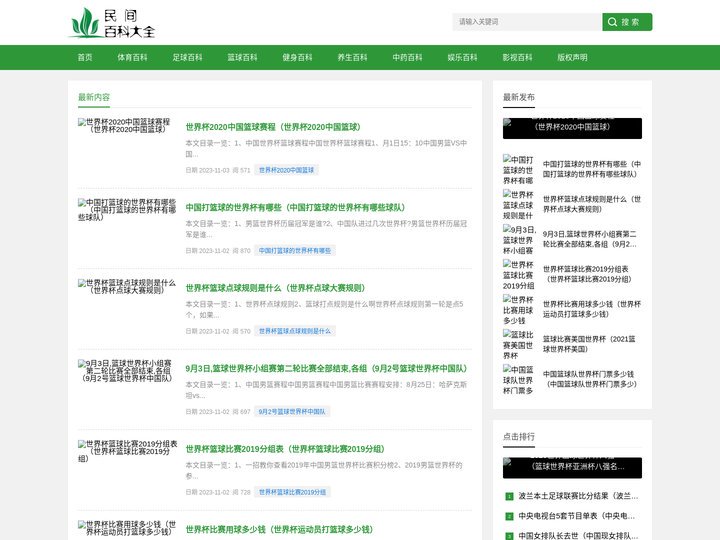Select the 最新内容 tab heading
The image size is (720, 540).
94,97
